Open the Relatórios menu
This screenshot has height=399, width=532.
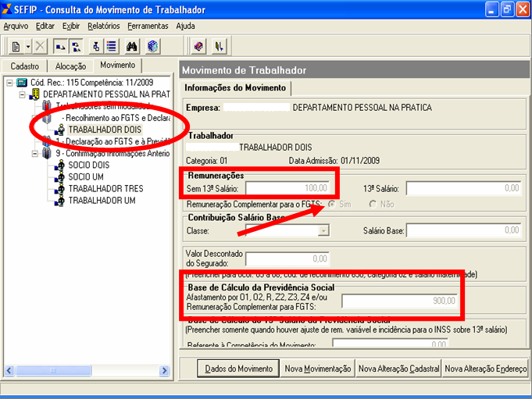coord(103,26)
